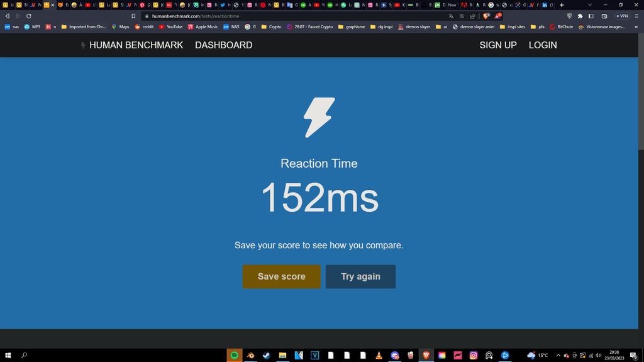Open the Crypto bookmarks folder
The image size is (644, 362).
(271, 27)
